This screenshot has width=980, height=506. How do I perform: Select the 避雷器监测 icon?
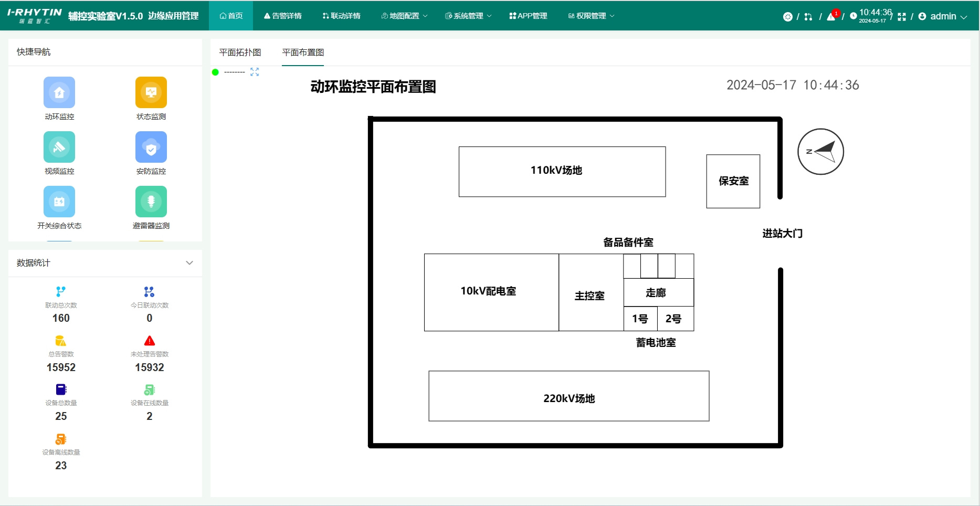click(150, 202)
